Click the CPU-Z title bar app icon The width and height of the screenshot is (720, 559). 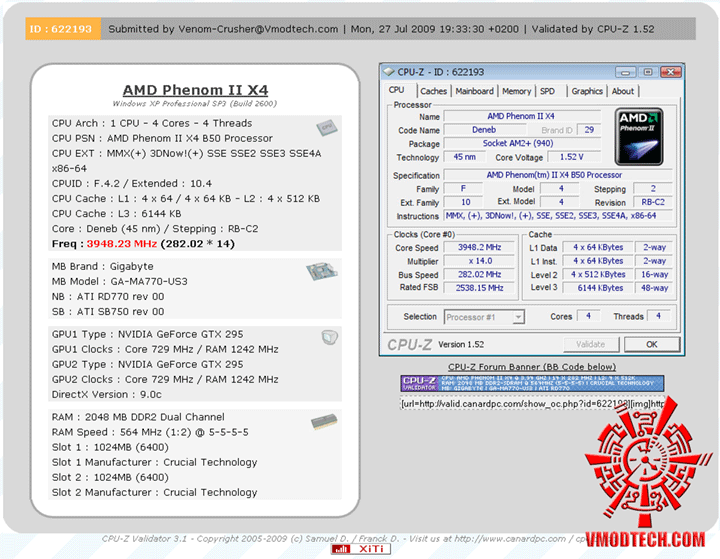pyautogui.click(x=389, y=72)
